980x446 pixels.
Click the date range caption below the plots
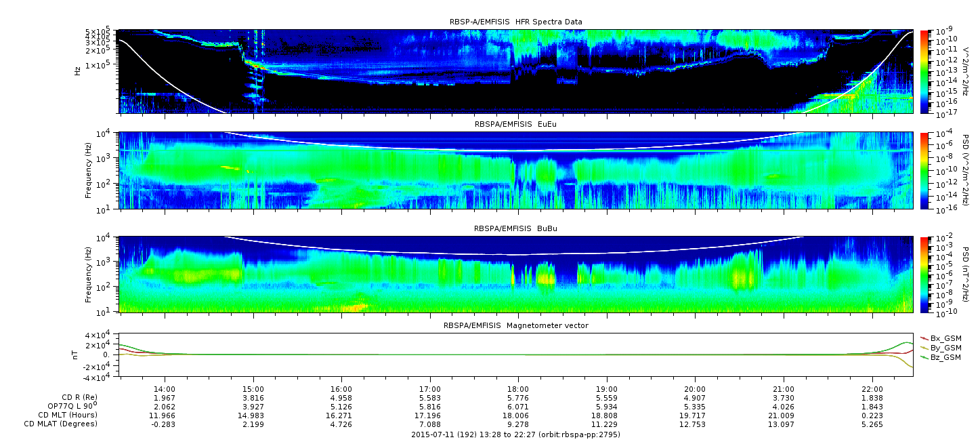pos(515,434)
